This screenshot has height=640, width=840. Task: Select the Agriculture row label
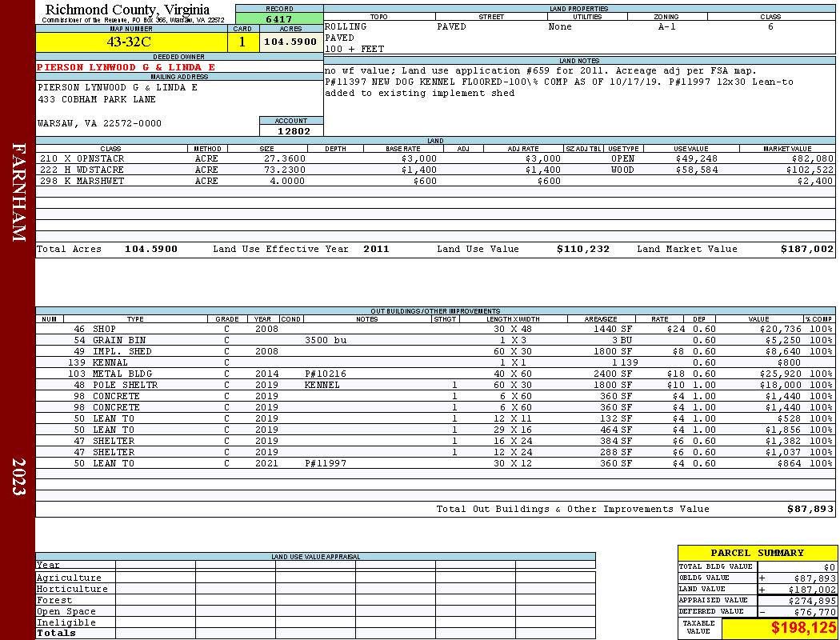(x=69, y=578)
